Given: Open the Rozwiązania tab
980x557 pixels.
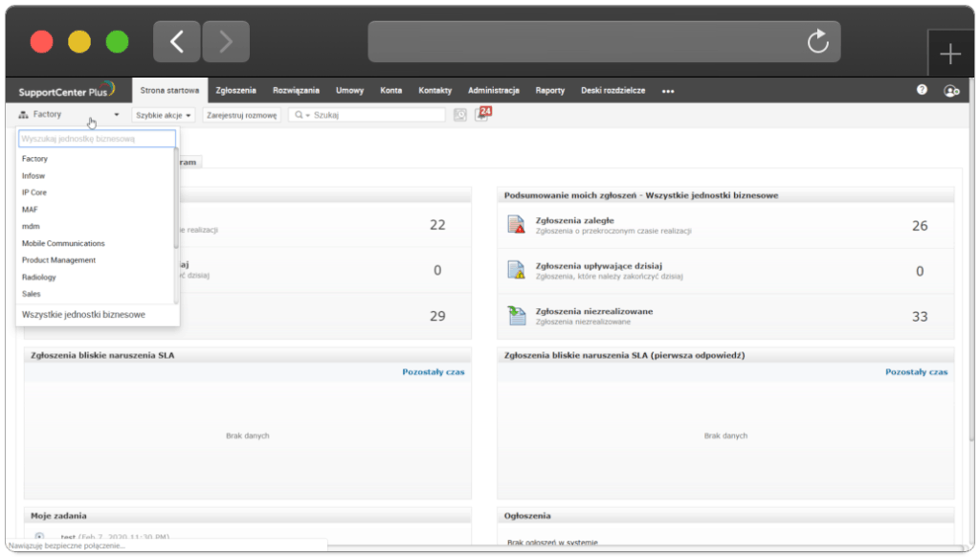Looking at the screenshot, I should point(296,91).
